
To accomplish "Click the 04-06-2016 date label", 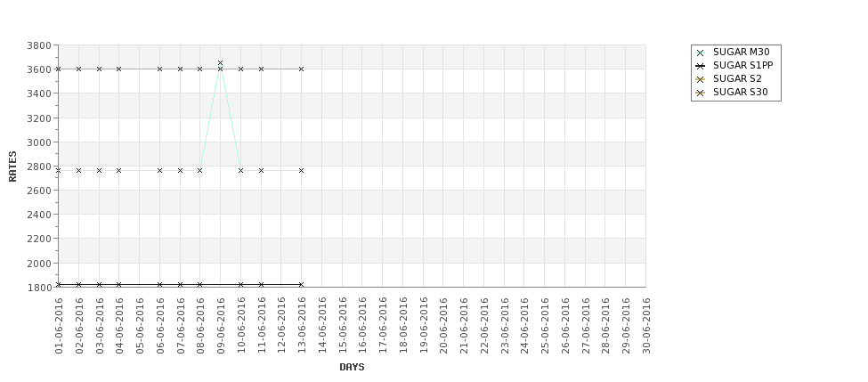I will (x=119, y=326).
